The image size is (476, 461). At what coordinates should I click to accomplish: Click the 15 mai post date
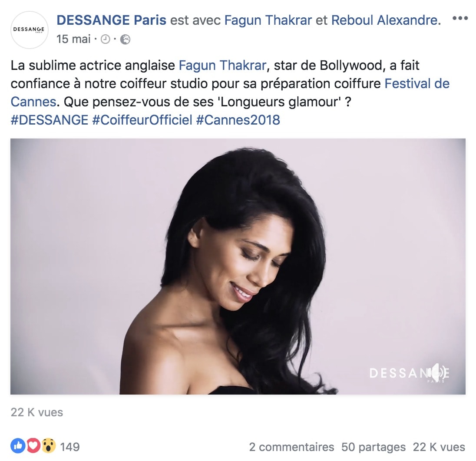tap(73, 39)
